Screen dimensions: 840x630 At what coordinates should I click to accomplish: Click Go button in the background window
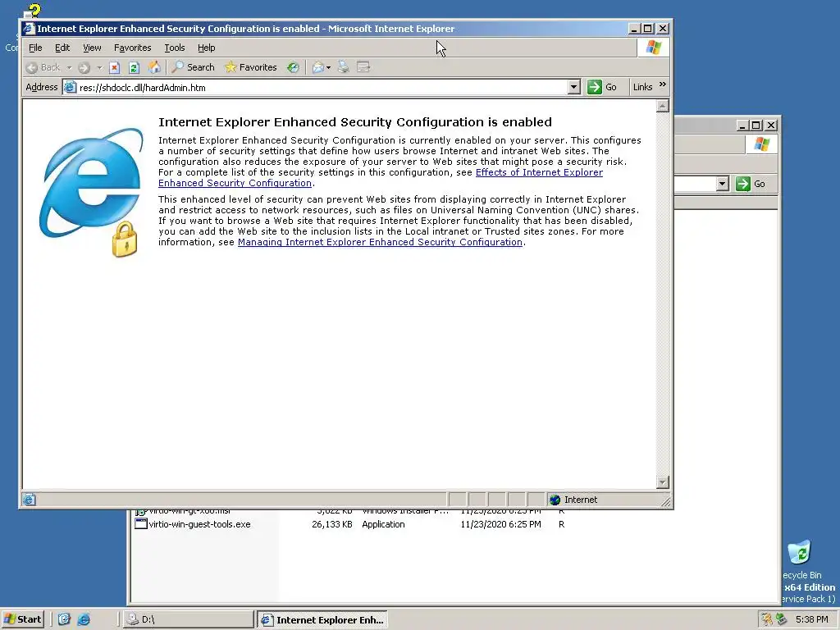[751, 184]
